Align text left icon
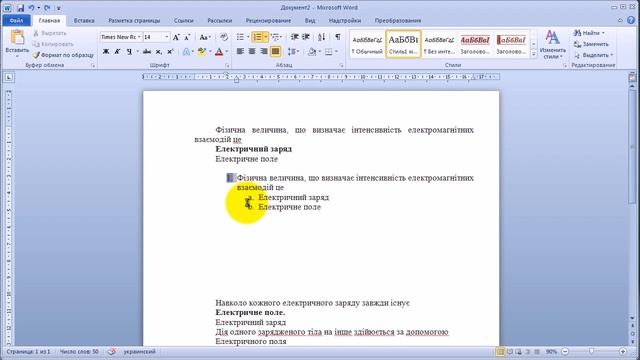This screenshot has height=360, width=640. click(240, 51)
